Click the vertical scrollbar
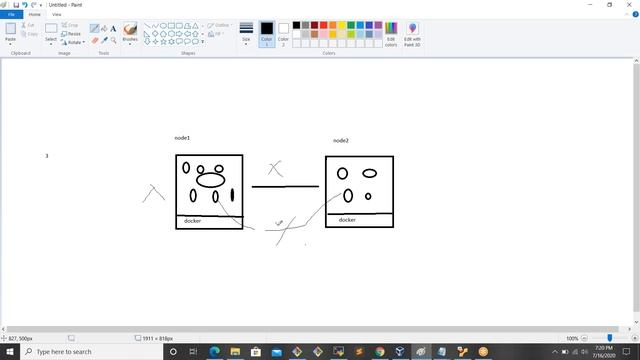640x360 pixels. click(636, 188)
